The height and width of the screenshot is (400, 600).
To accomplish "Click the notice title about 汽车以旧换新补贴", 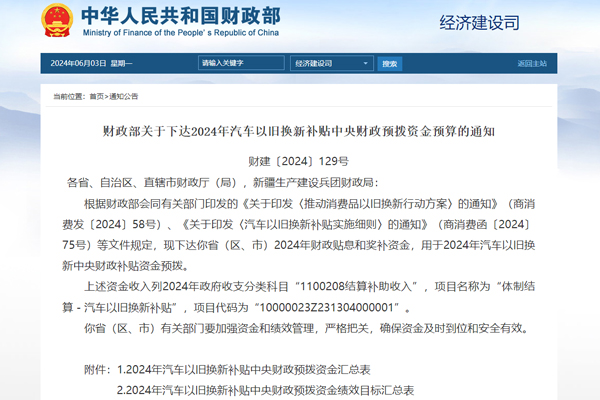I will (x=299, y=130).
